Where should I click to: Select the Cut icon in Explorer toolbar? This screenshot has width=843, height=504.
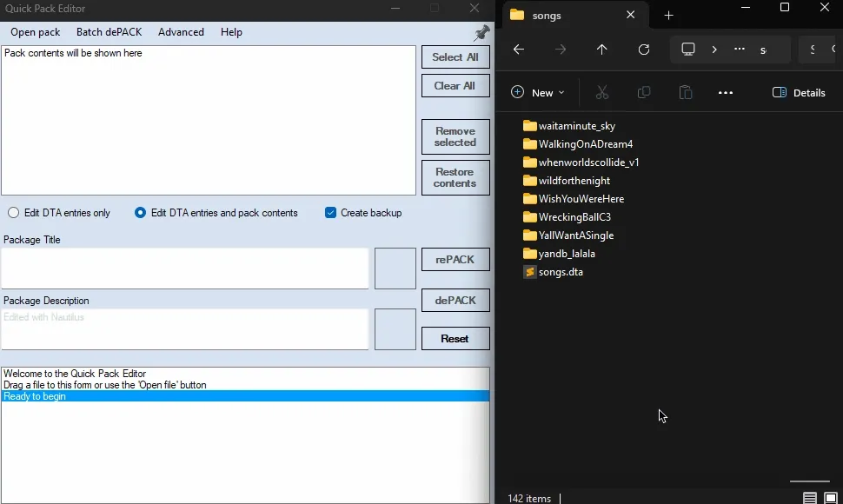point(601,92)
